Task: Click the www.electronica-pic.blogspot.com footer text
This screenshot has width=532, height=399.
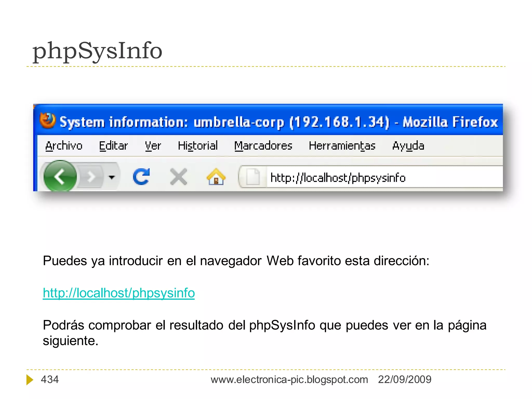Action: 289,380
